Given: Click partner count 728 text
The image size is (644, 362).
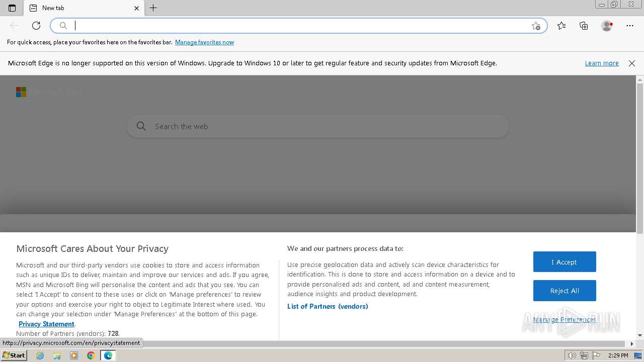Looking at the screenshot, I should pos(113,333).
